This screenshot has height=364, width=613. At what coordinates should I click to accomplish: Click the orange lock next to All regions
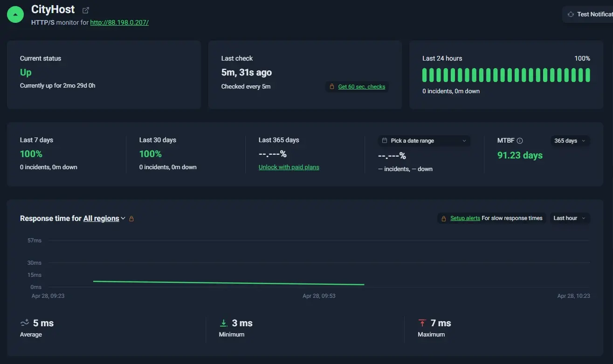point(131,219)
